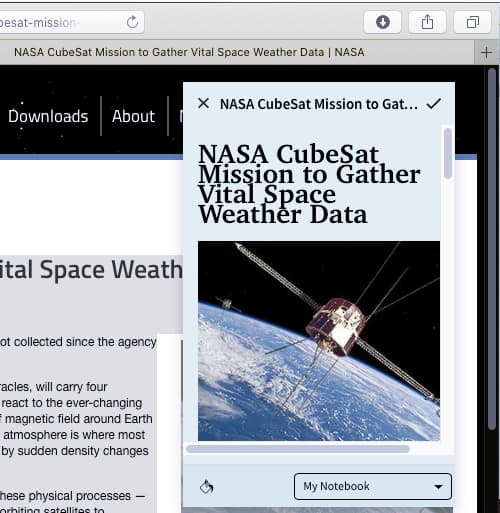Screen dimensions: 500x513
Task: Open Safari downloads arrow icon
Action: (382, 22)
